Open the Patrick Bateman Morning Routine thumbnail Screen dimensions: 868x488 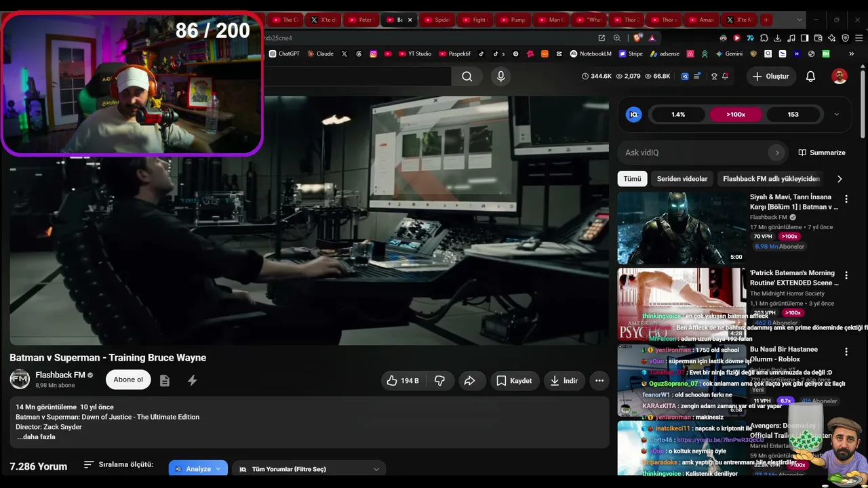tap(682, 304)
